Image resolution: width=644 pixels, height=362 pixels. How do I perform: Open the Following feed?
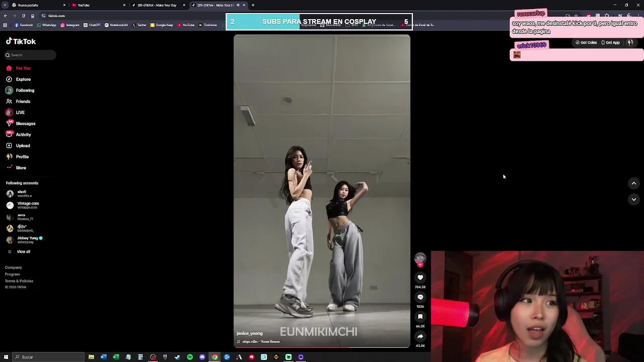click(20, 90)
